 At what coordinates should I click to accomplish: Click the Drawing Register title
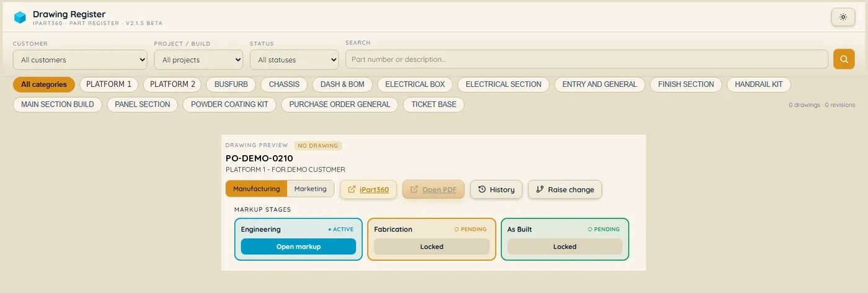(69, 14)
